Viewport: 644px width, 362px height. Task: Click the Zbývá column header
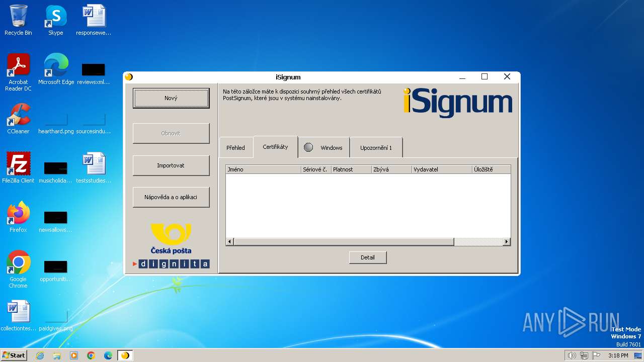coord(391,169)
